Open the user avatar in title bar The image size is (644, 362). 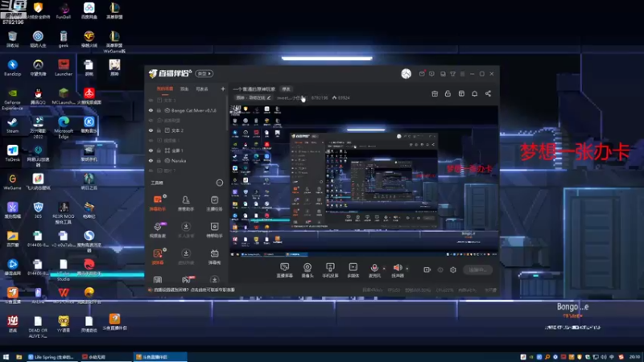[x=406, y=73]
